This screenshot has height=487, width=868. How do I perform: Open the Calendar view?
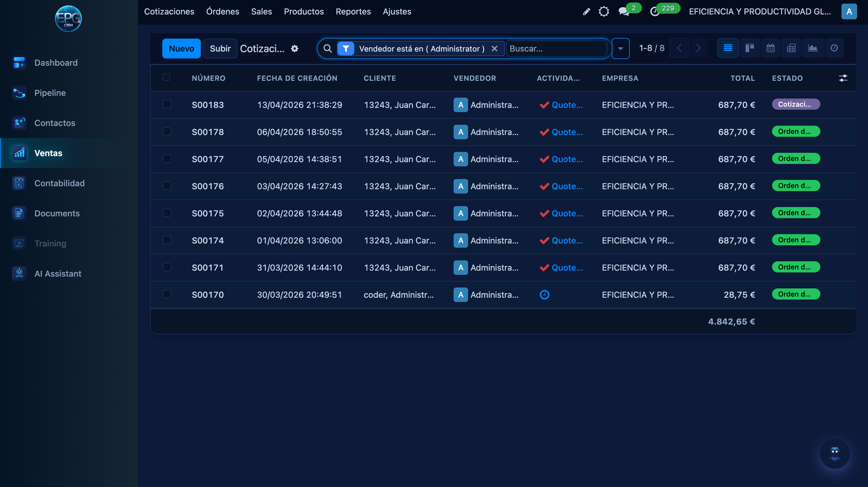[x=771, y=48]
